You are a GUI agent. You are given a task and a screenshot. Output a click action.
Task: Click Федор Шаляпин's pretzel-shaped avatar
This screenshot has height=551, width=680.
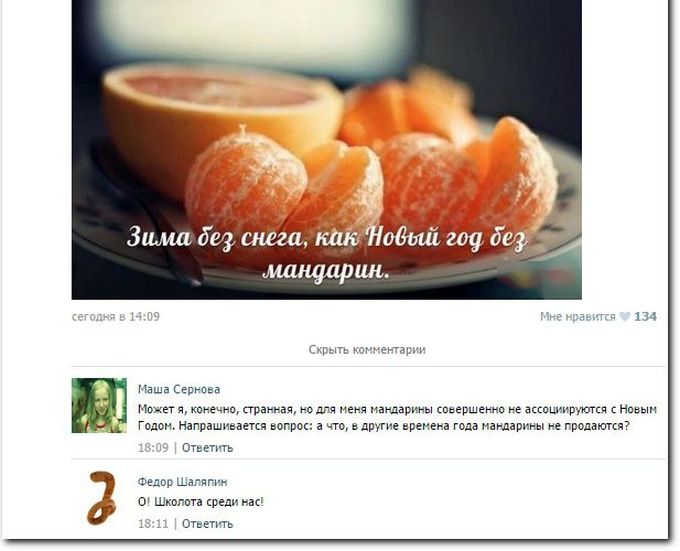[x=102, y=498]
